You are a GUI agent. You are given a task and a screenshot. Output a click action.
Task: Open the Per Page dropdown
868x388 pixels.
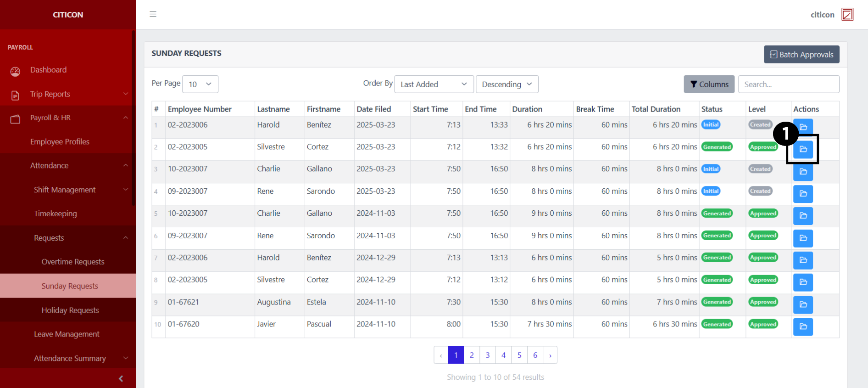click(x=200, y=84)
